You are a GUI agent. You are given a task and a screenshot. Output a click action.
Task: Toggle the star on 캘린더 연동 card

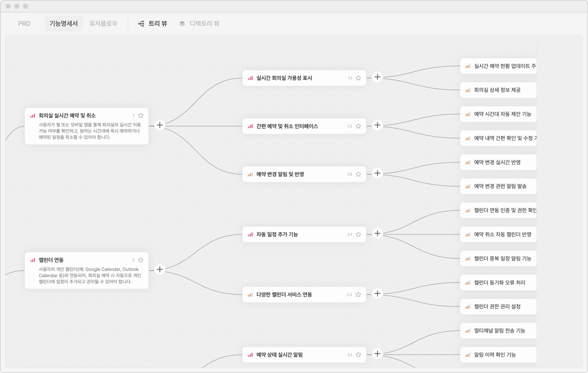(x=141, y=260)
